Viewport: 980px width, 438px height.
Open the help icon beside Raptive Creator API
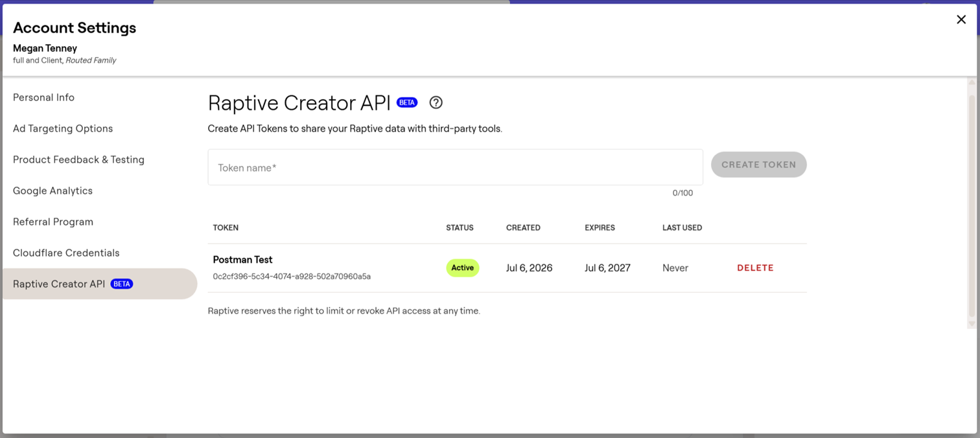(x=436, y=102)
